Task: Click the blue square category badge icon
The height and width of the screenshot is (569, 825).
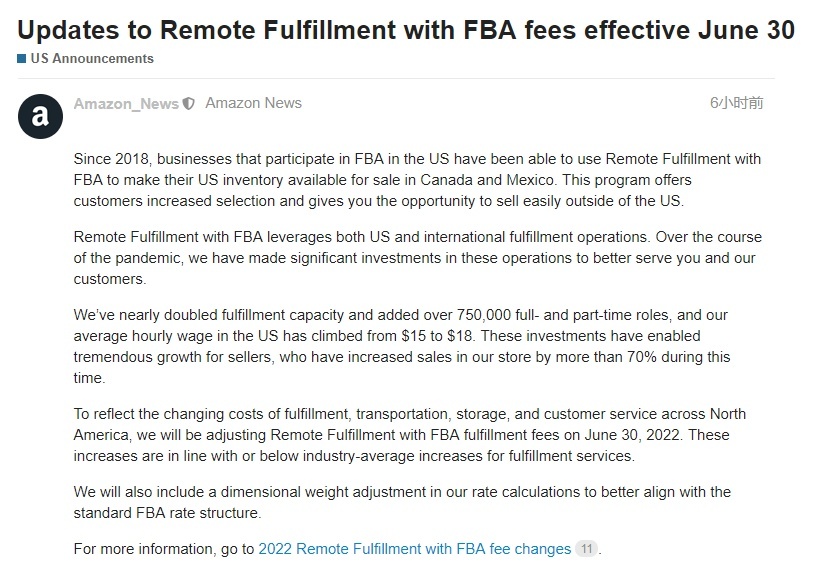Action: pyautogui.click(x=22, y=58)
